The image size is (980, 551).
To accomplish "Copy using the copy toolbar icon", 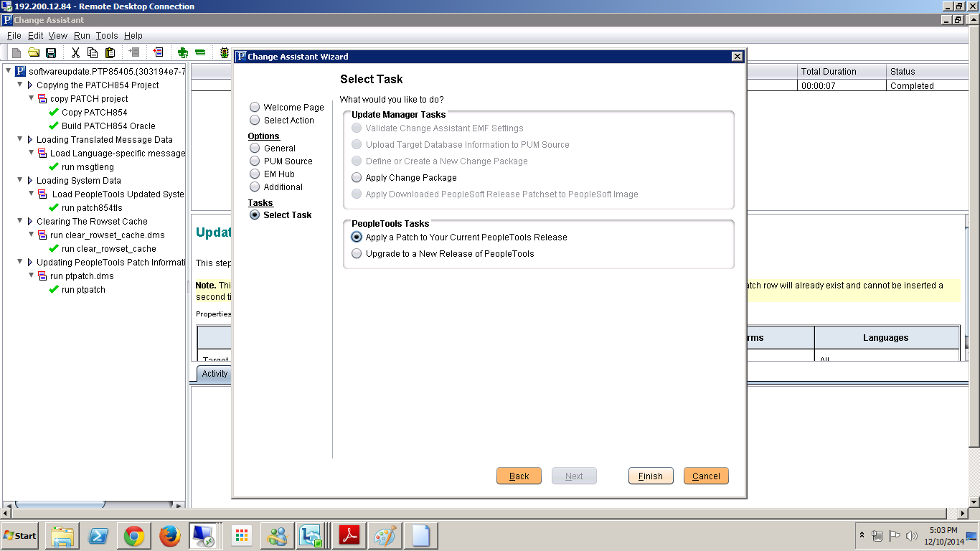I will coord(93,52).
